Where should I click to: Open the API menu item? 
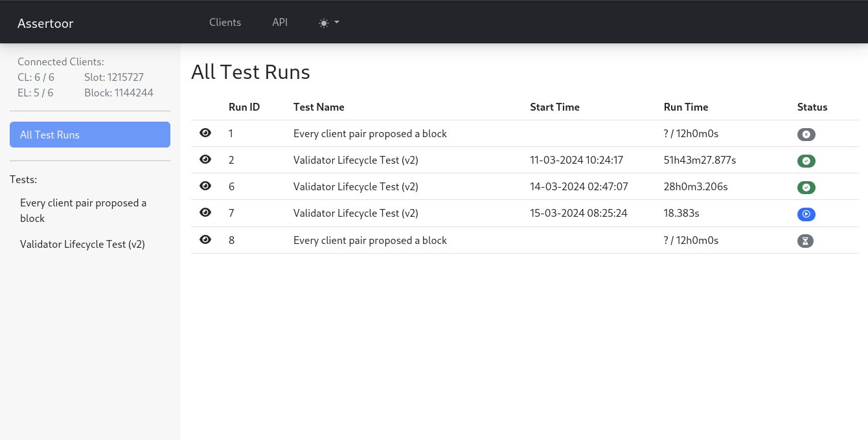(x=280, y=22)
